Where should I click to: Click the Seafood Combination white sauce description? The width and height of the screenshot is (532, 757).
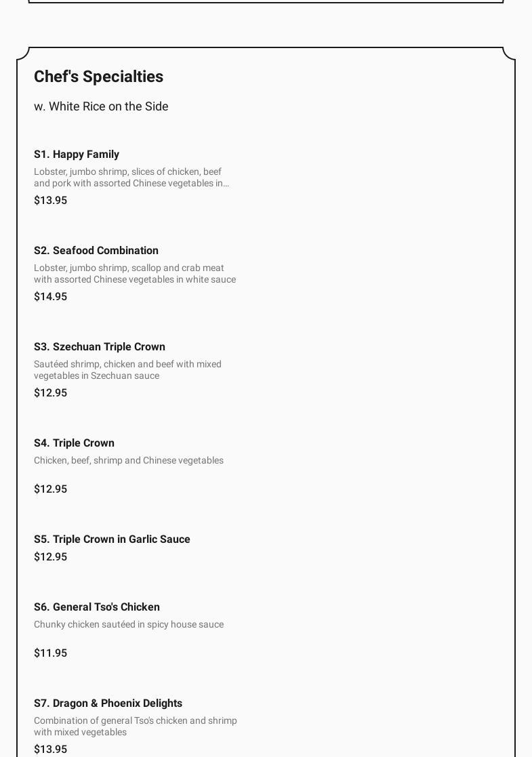(135, 274)
